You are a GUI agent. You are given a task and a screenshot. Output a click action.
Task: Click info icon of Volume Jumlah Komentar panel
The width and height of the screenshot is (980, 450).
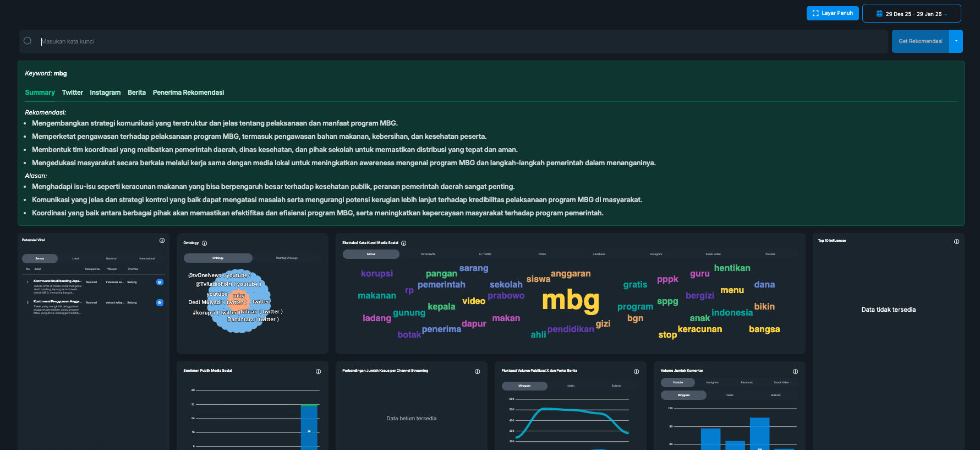[x=795, y=372]
